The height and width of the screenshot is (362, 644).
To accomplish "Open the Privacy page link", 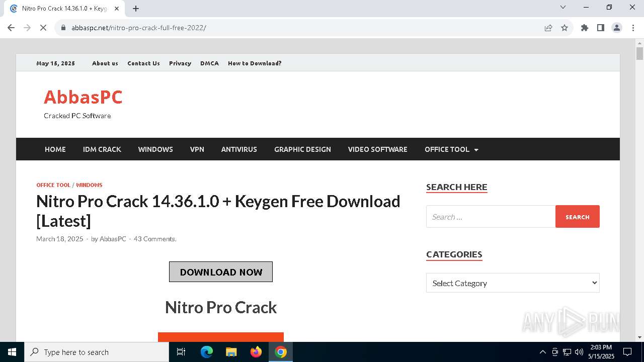I will pos(180,63).
